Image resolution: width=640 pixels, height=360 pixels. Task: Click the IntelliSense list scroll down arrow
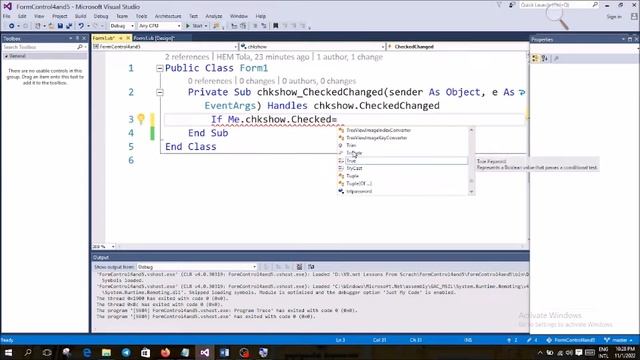click(x=471, y=191)
